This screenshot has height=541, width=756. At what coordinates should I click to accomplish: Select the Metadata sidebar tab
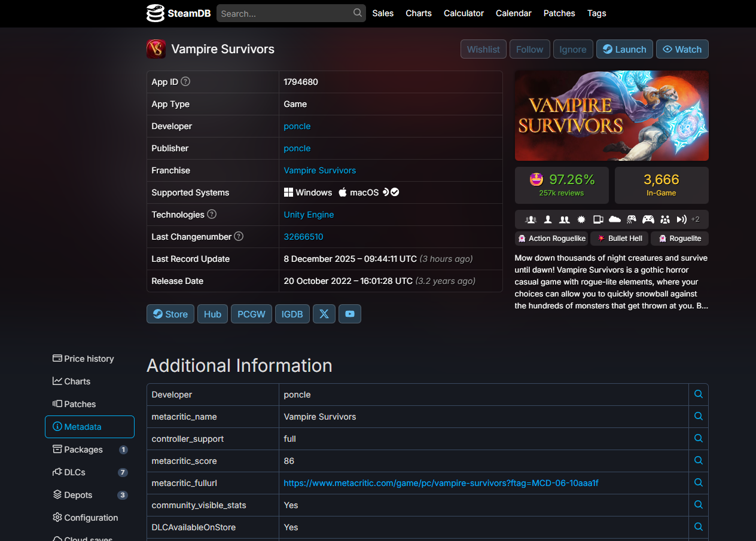click(x=90, y=427)
